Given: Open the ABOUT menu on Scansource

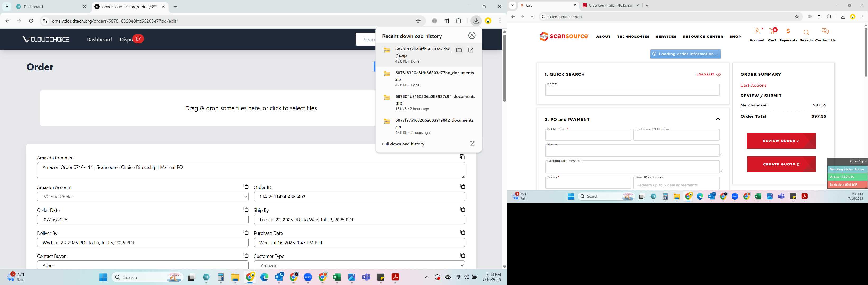Looking at the screenshot, I should click(x=603, y=36).
